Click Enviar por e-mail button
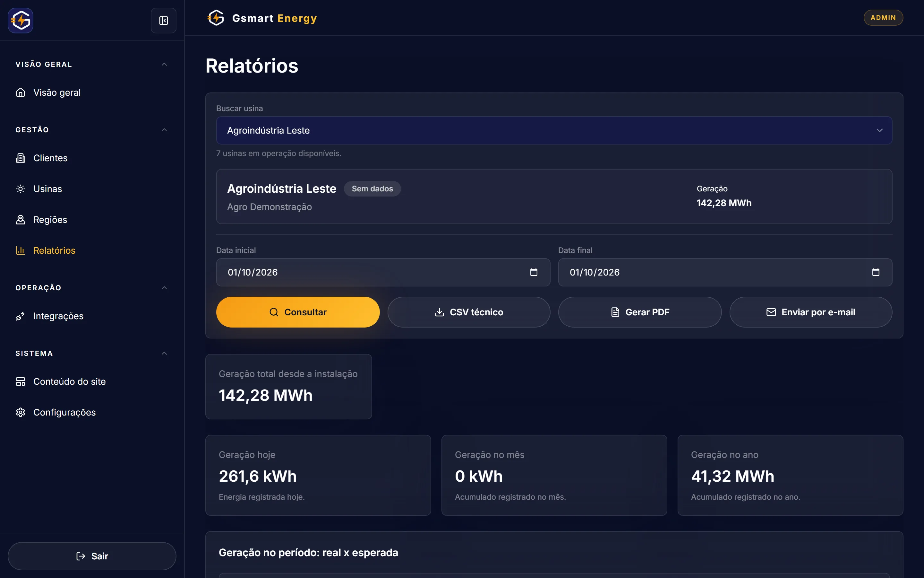The image size is (924, 578). [811, 312]
